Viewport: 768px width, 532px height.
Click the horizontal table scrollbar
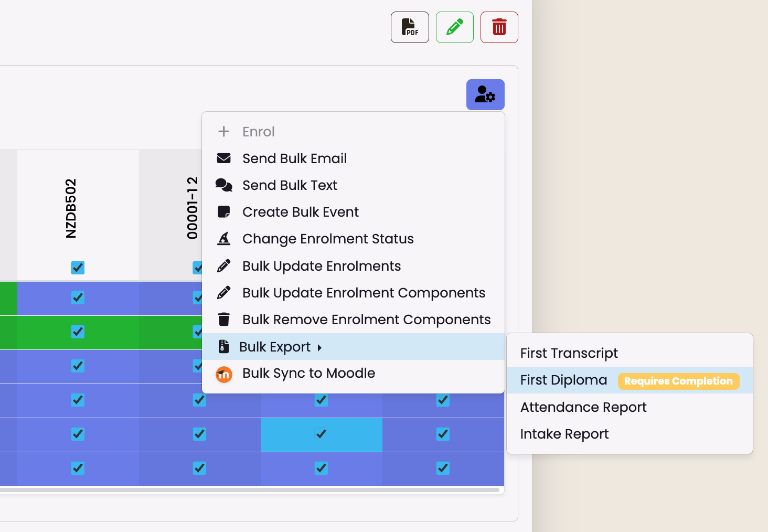250,490
